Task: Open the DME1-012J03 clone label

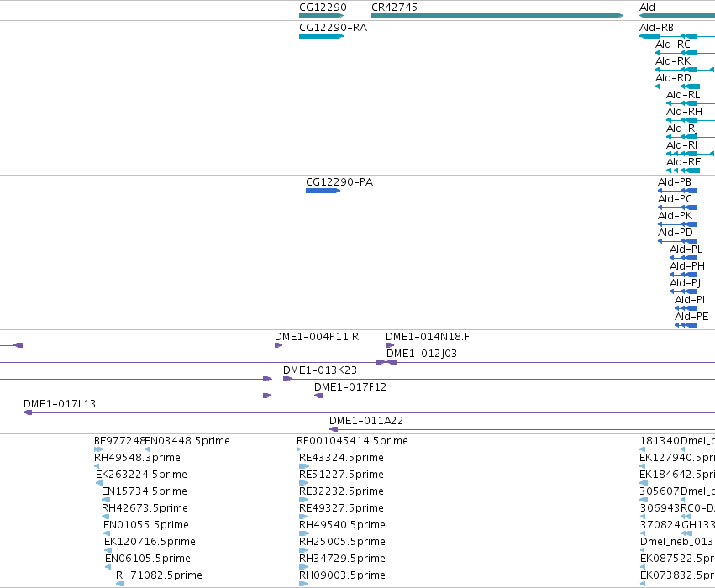Action: click(421, 354)
